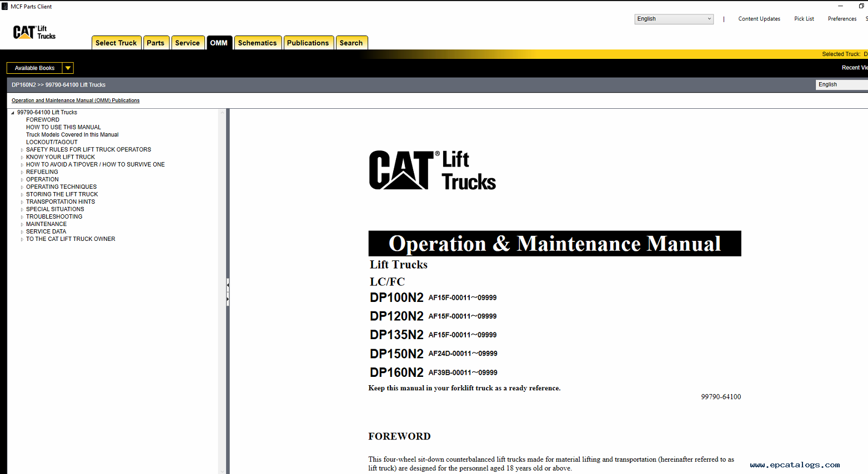Click the DP160N2 model line in the document
The height and width of the screenshot is (474, 868).
tap(434, 372)
